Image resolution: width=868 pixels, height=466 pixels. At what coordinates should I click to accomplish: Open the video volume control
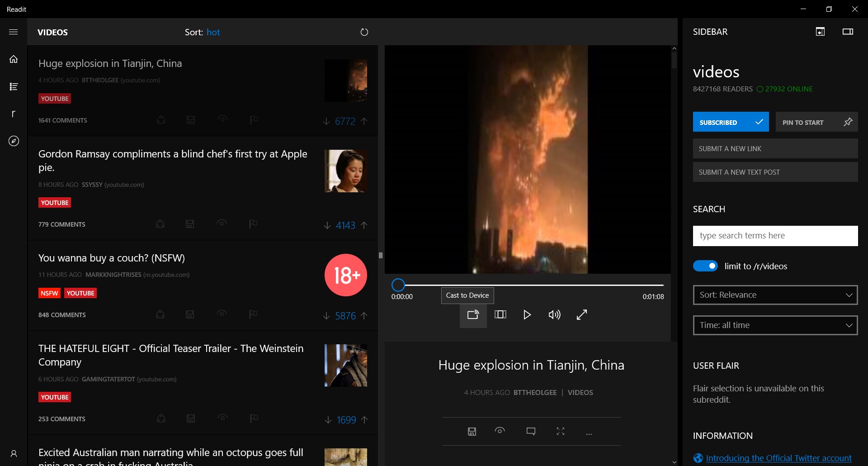[x=554, y=315]
